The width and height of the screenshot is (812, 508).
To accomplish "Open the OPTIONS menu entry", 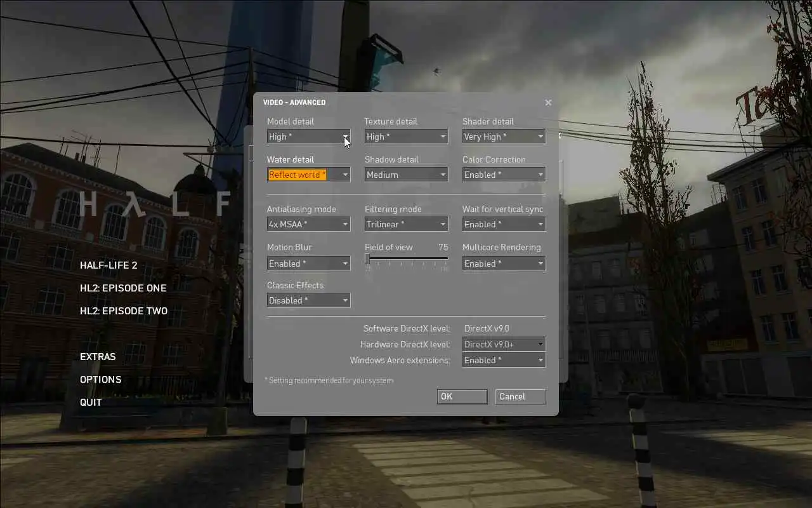I will 100,380.
